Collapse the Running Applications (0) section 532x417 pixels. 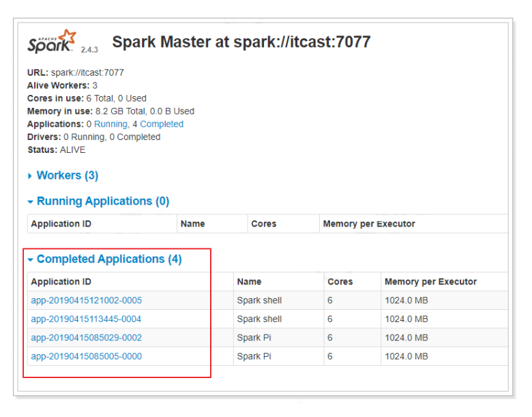[98, 201]
